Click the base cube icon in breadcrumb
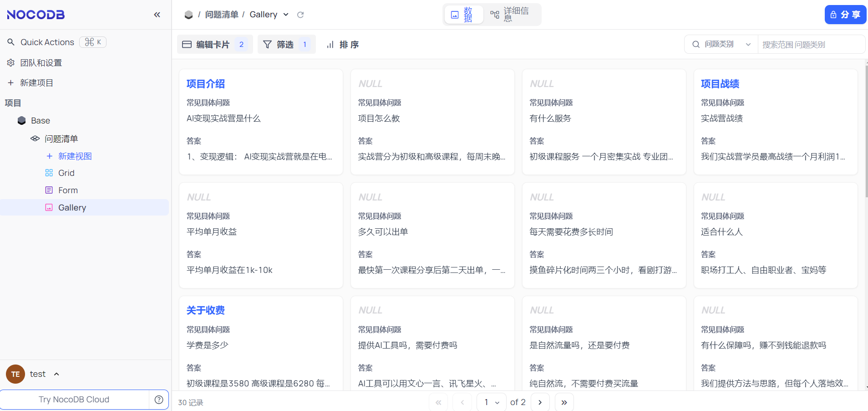Image resolution: width=868 pixels, height=411 pixels. pyautogui.click(x=188, y=15)
